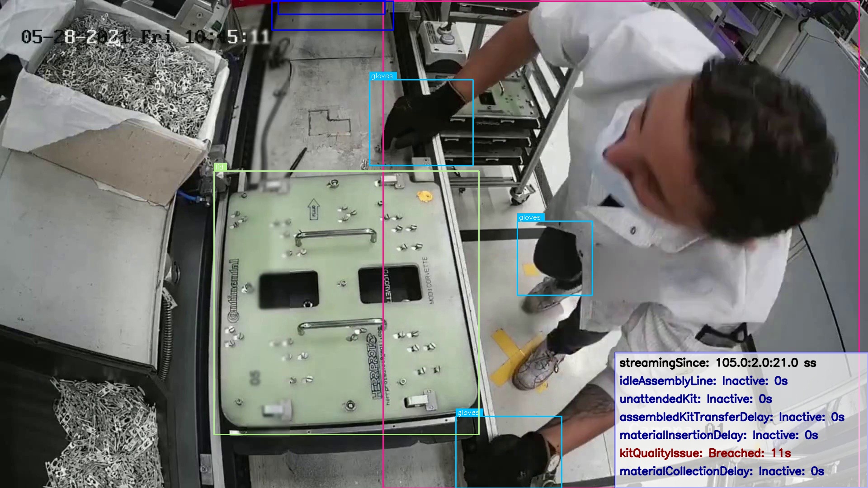This screenshot has height=488, width=868.
Task: Click the kitQualityIssue Breached status line
Action: 705,453
